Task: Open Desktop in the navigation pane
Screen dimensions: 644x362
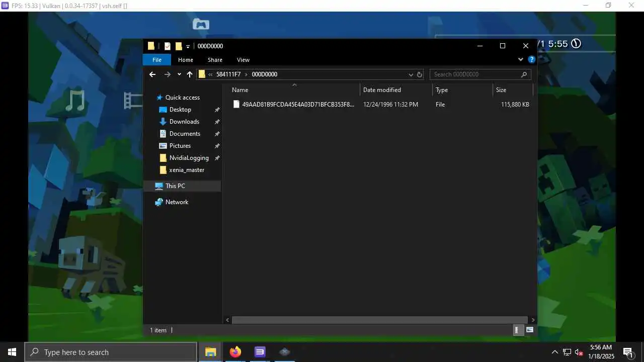Action: pyautogui.click(x=180, y=110)
